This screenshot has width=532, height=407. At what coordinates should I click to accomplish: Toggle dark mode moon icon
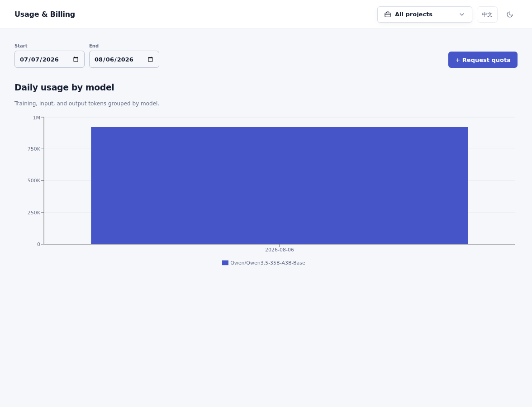509,14
